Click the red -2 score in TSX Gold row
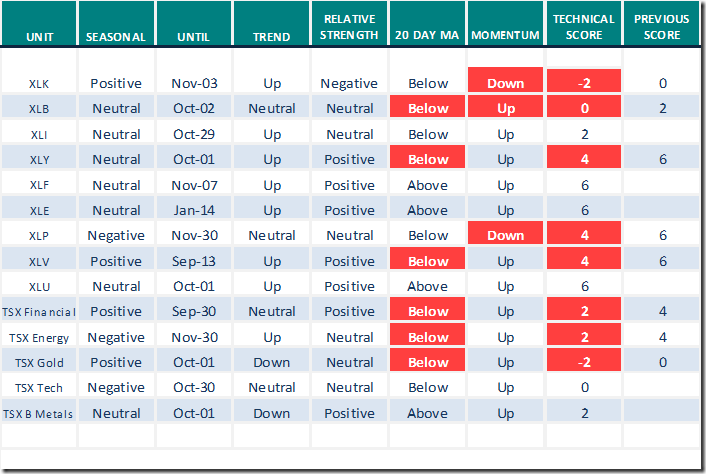This screenshot has height=474, width=706. [584, 362]
